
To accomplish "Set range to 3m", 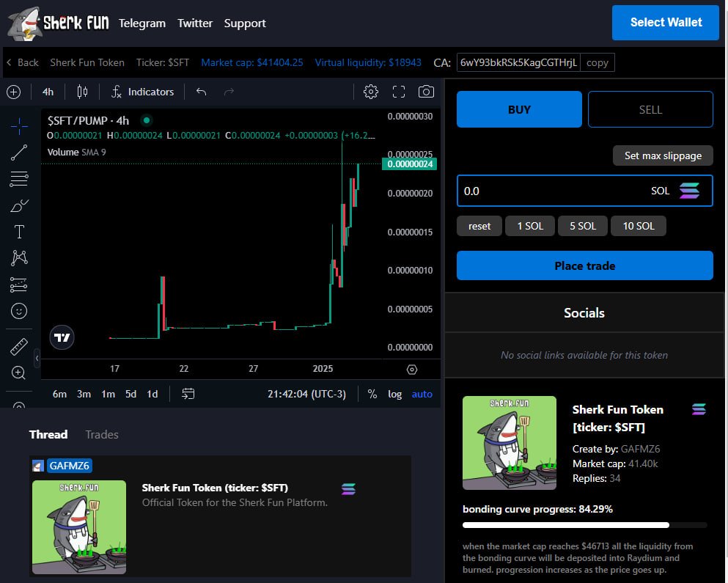I will tap(84, 394).
